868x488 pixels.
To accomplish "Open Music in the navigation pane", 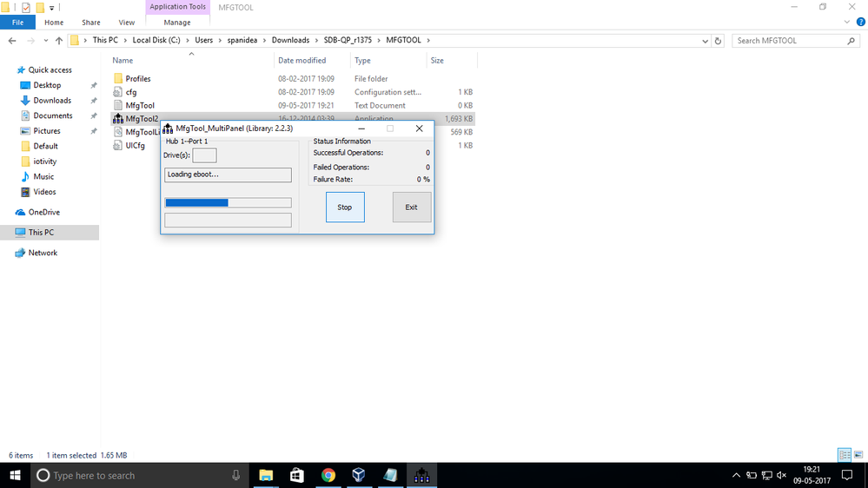I will 43,176.
